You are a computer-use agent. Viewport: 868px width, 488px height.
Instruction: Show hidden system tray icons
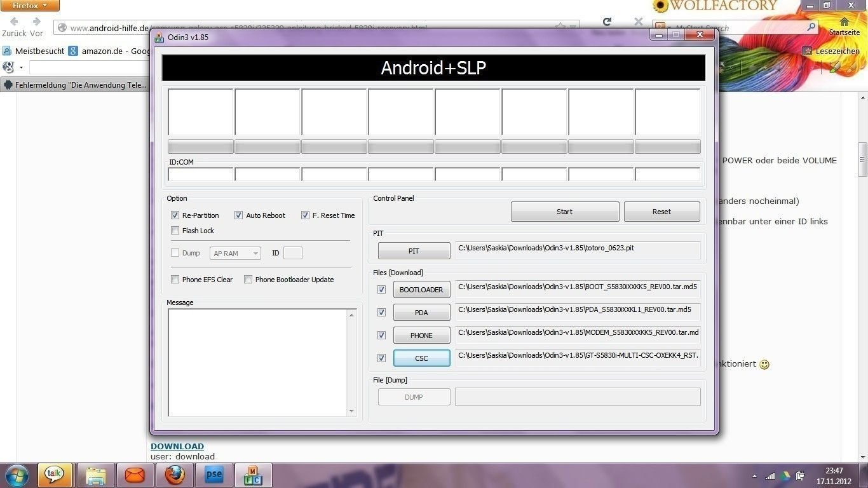(x=754, y=476)
